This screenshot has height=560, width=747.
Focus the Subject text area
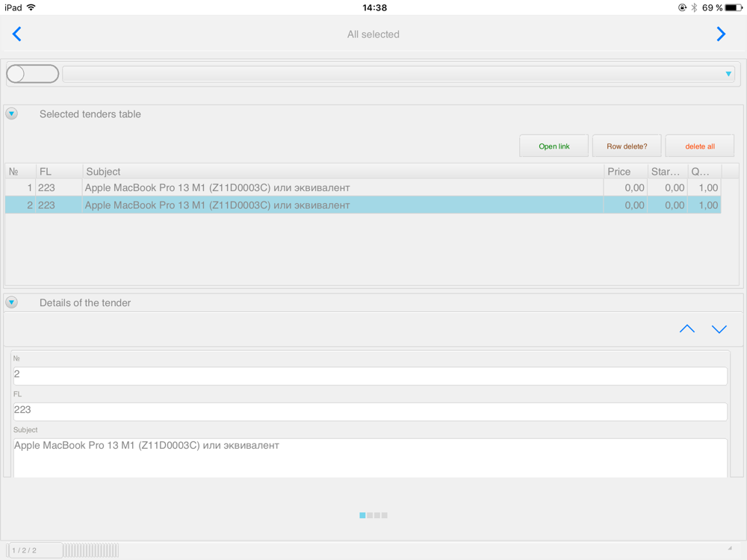click(x=371, y=458)
